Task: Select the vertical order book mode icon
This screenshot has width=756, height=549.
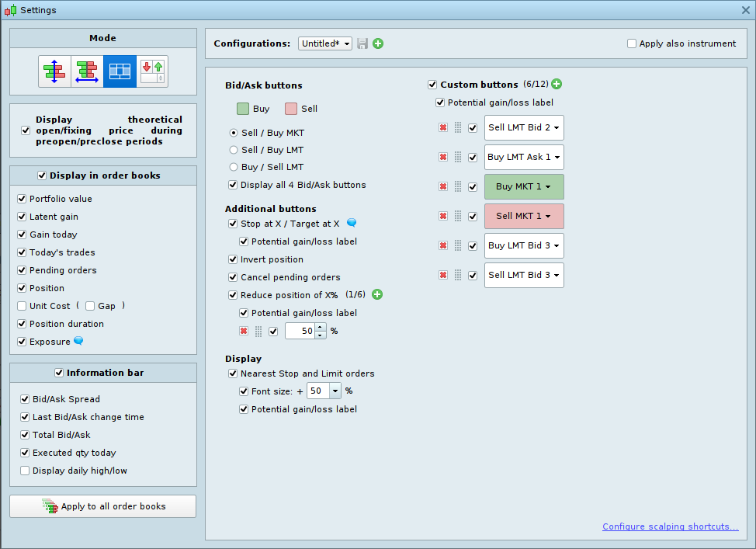Action: [x=54, y=71]
